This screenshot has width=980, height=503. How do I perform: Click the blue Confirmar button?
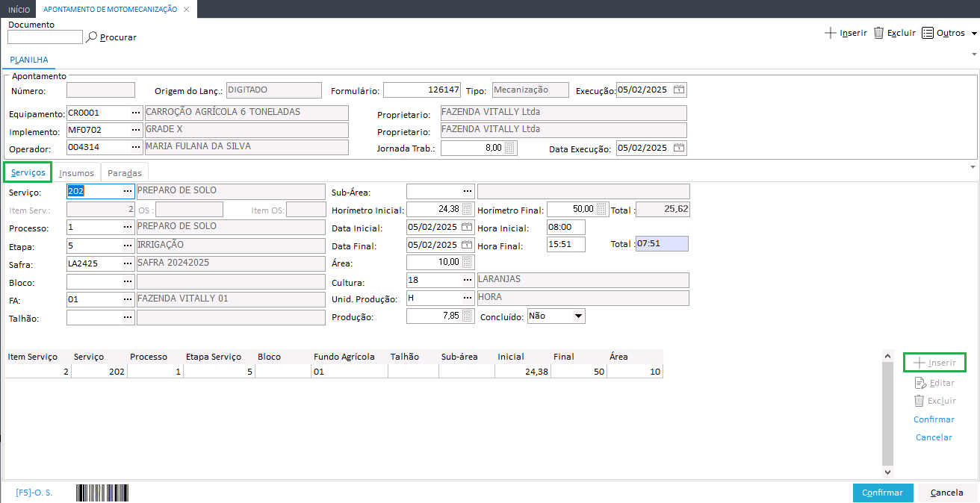tap(882, 493)
